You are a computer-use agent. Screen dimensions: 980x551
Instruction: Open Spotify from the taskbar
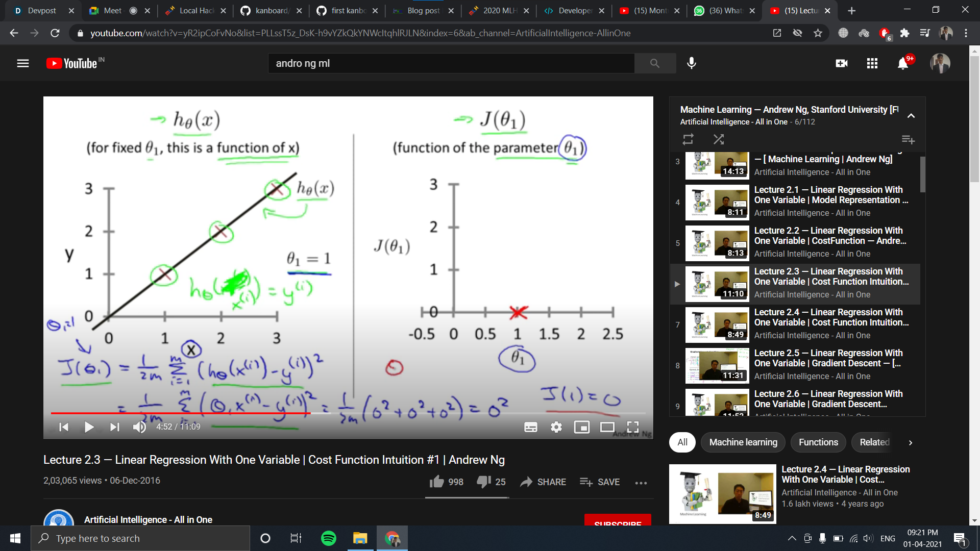coord(329,538)
